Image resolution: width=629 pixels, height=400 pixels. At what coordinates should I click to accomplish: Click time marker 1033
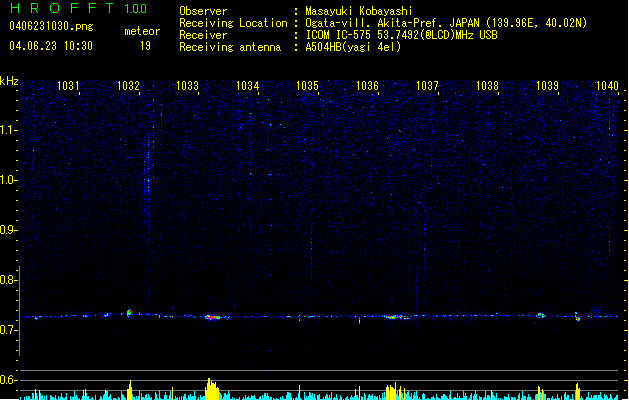coord(188,86)
